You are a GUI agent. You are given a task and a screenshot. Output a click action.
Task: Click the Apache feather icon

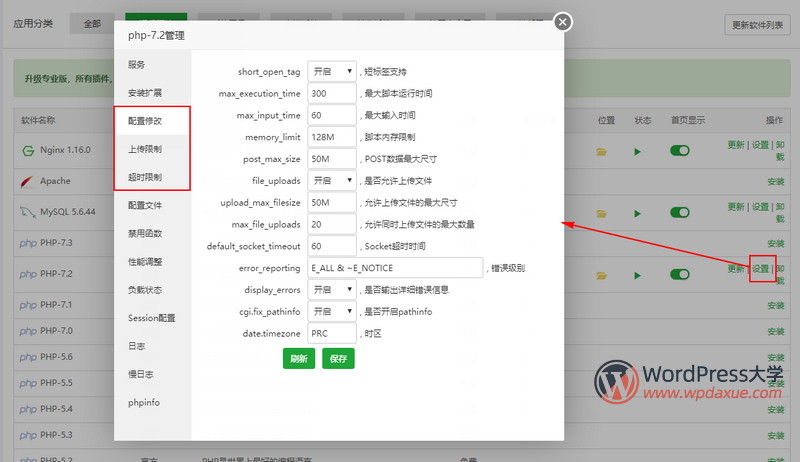[x=27, y=181]
